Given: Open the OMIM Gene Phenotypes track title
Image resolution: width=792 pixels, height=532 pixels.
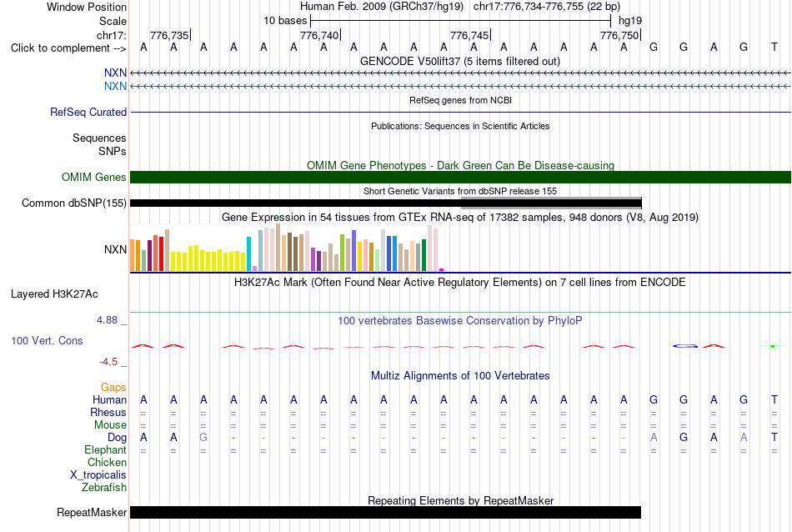Looking at the screenshot, I should (x=460, y=165).
